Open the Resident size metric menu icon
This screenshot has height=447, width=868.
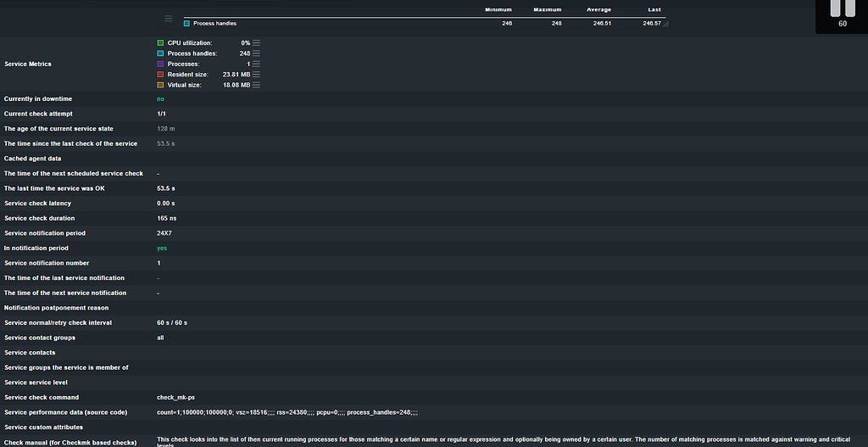256,75
